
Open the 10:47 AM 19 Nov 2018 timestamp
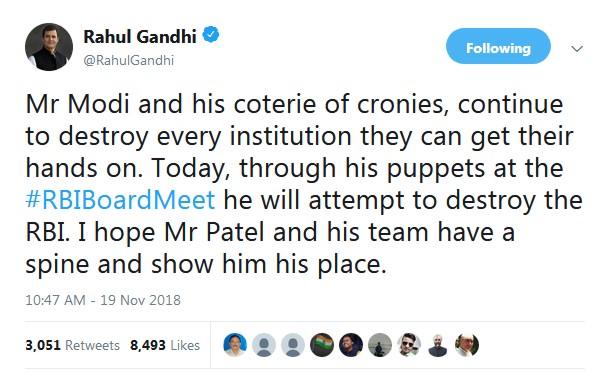(103, 300)
